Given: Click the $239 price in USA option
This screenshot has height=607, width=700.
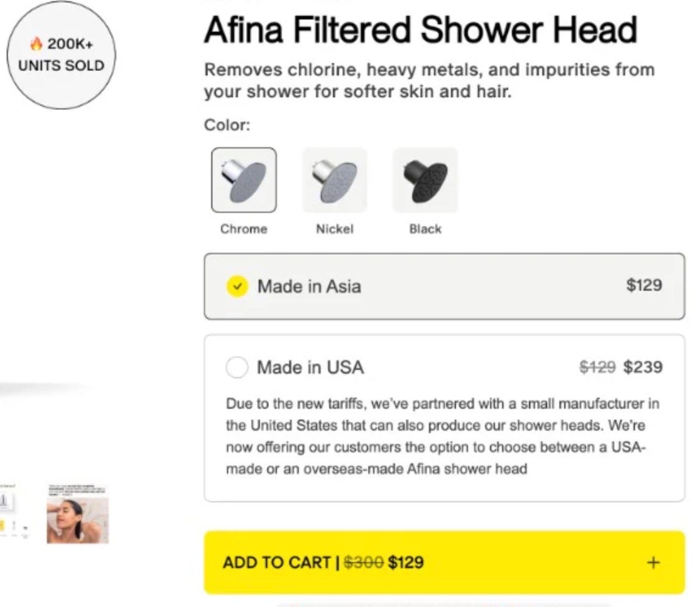Looking at the screenshot, I should pyautogui.click(x=643, y=367).
